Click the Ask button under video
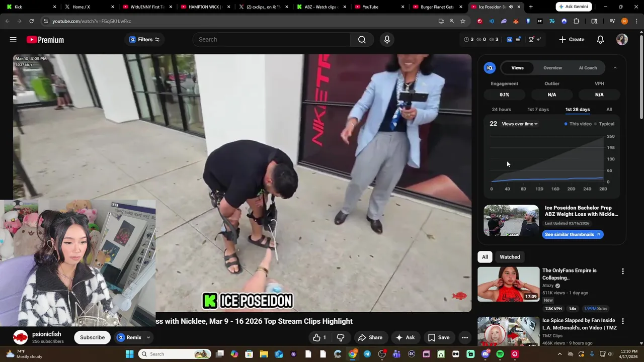 (405, 337)
